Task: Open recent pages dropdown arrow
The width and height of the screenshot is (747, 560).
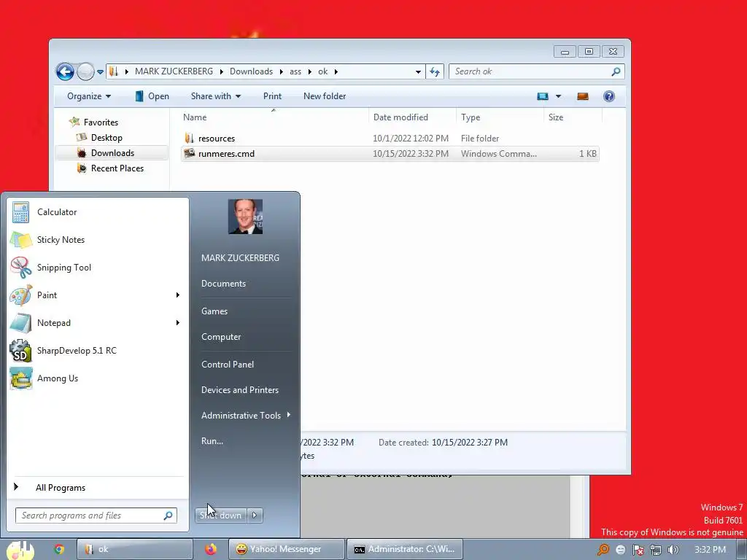Action: click(100, 72)
